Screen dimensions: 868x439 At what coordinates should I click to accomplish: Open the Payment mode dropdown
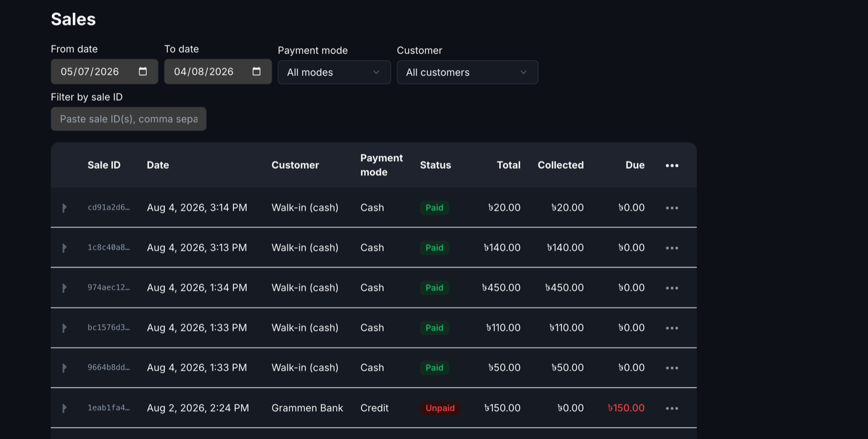coord(334,72)
